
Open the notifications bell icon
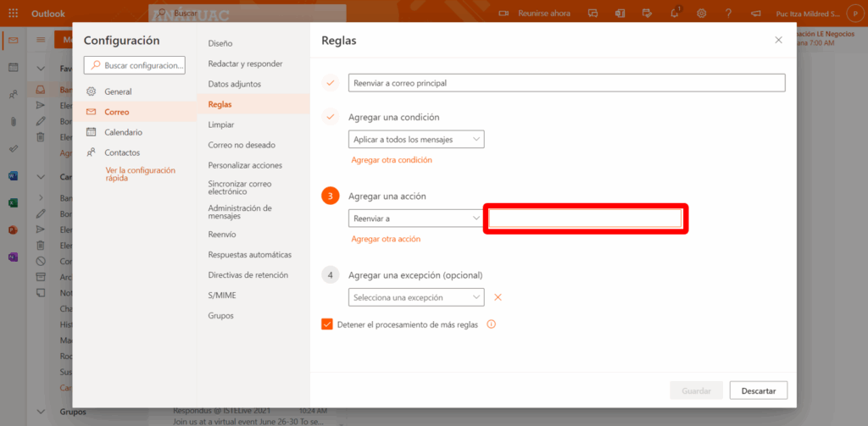676,14
